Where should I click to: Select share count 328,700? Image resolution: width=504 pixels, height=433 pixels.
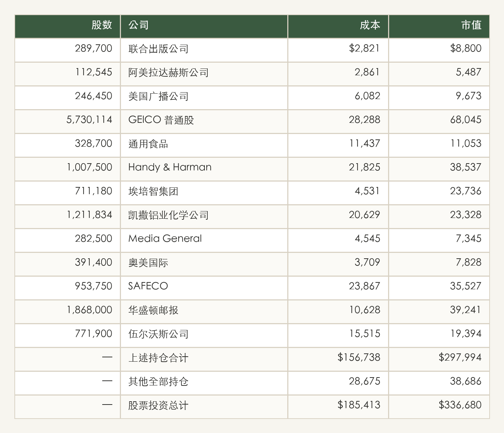pos(94,144)
